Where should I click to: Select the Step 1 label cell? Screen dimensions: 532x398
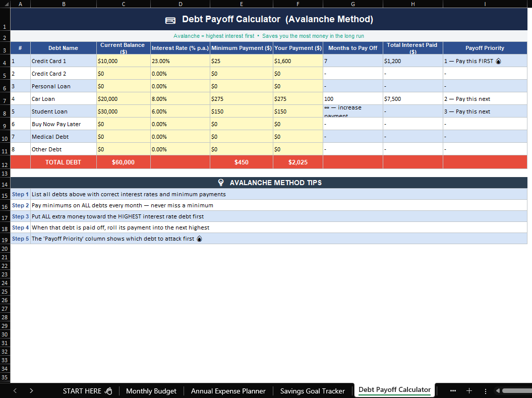pyautogui.click(x=20, y=194)
